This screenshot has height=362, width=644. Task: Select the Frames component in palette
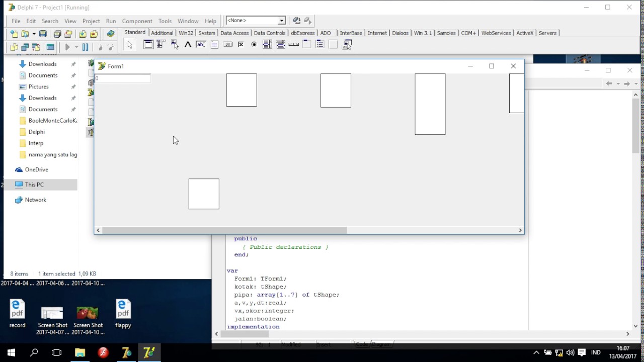148,45
